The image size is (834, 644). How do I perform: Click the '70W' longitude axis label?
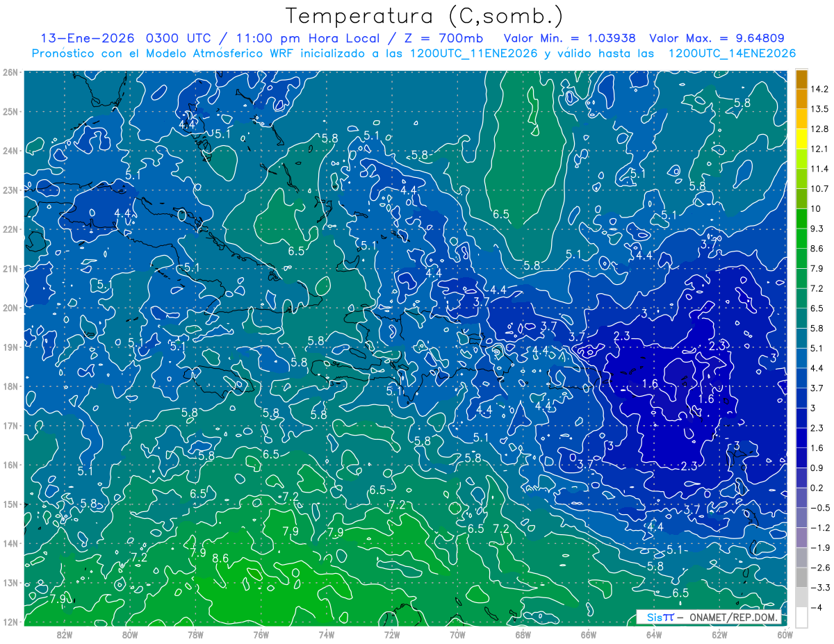tap(457, 634)
